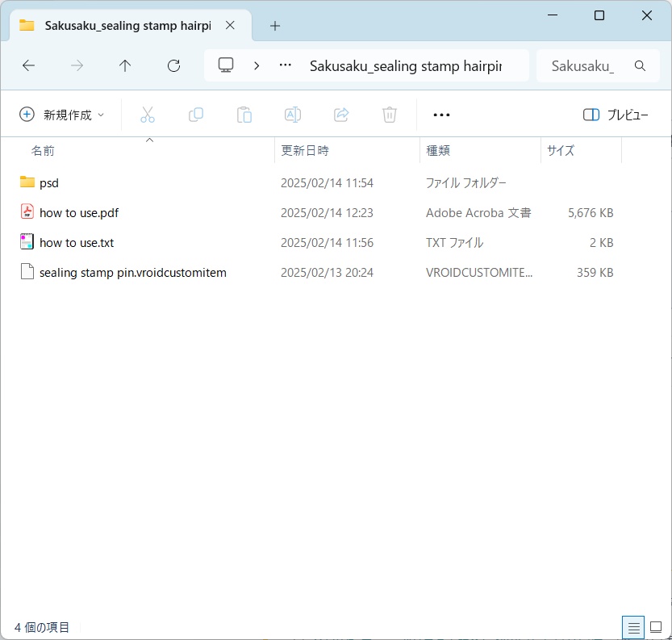
Task: Open the toolbar's more options ellipsis
Action: [441, 115]
